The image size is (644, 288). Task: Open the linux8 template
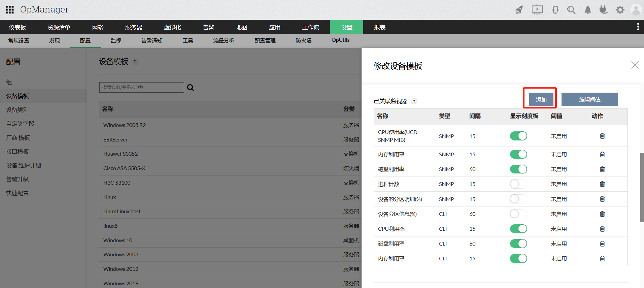point(110,226)
